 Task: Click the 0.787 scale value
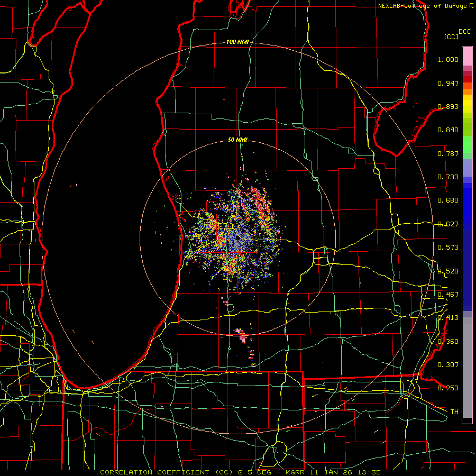click(448, 153)
